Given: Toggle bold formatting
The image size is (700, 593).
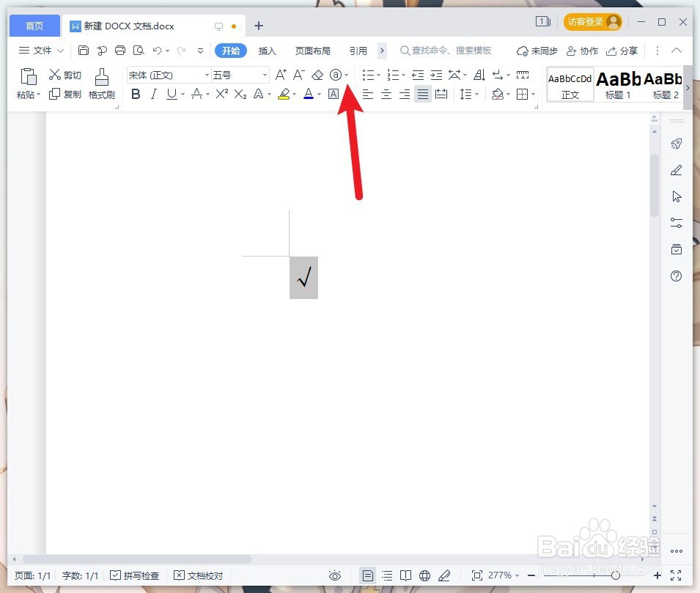Looking at the screenshot, I should 136,94.
